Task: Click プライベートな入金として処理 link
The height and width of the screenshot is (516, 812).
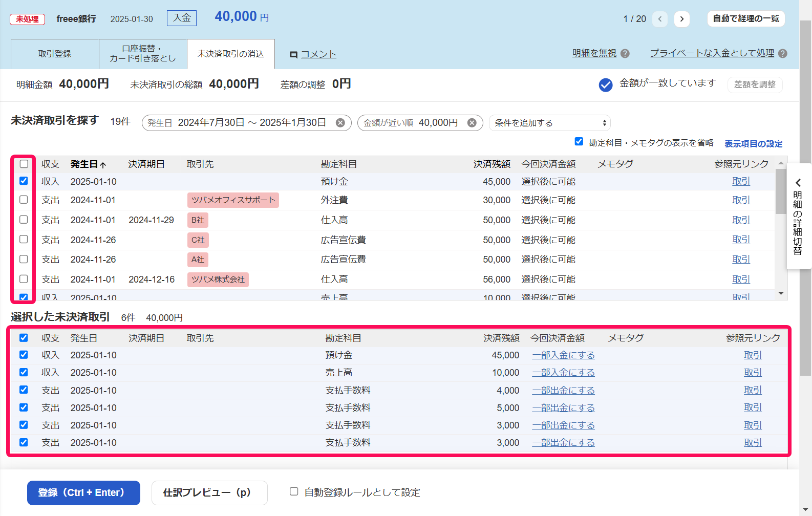Action: coord(712,53)
